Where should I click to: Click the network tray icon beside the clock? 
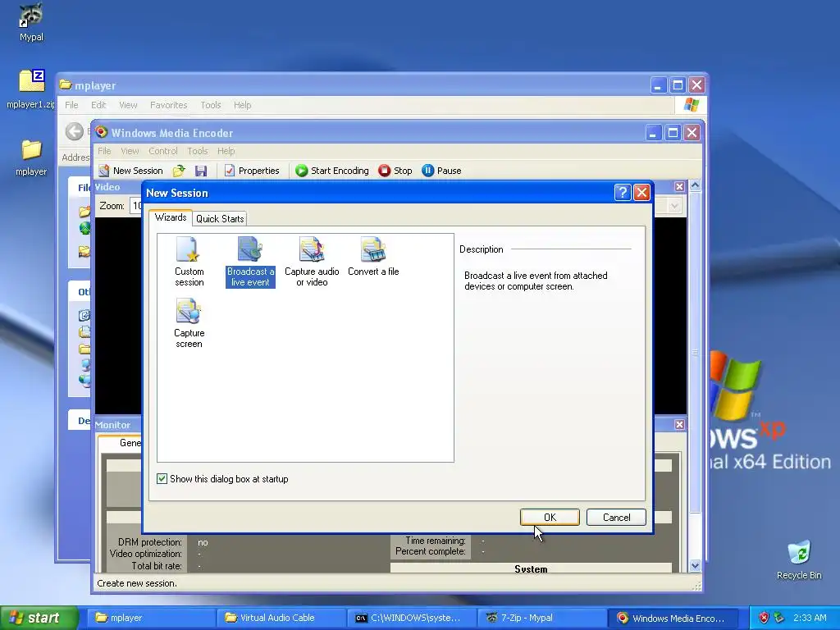click(x=779, y=619)
